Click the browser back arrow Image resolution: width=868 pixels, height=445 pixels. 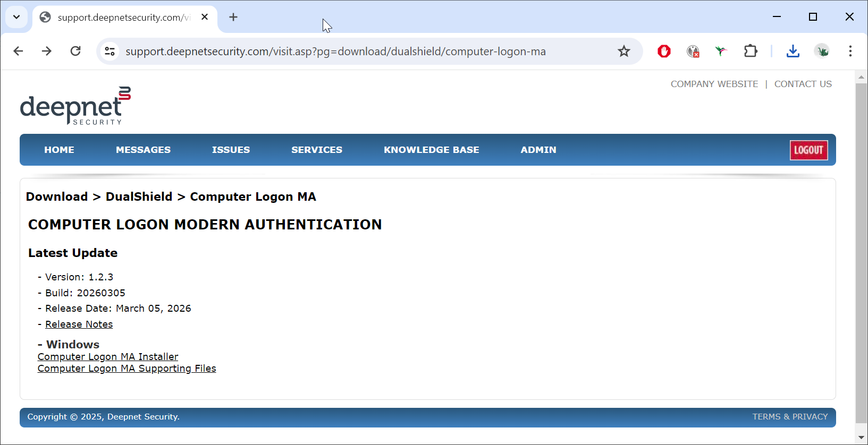(x=18, y=51)
